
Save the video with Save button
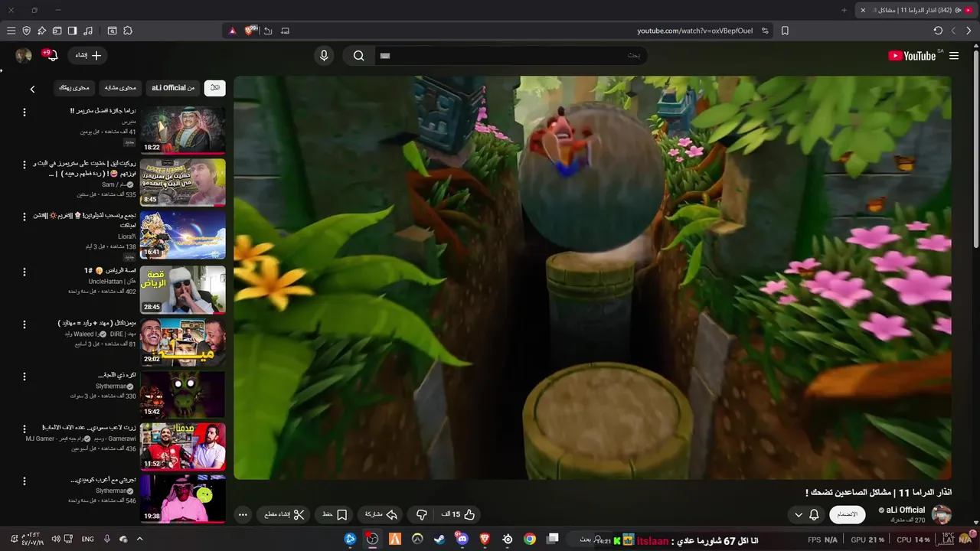[335, 515]
